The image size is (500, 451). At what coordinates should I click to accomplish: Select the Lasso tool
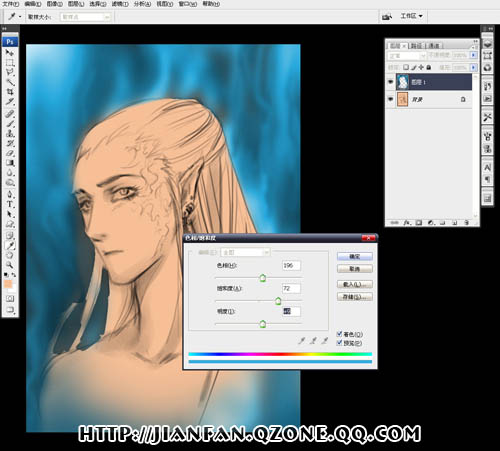tap(10, 72)
